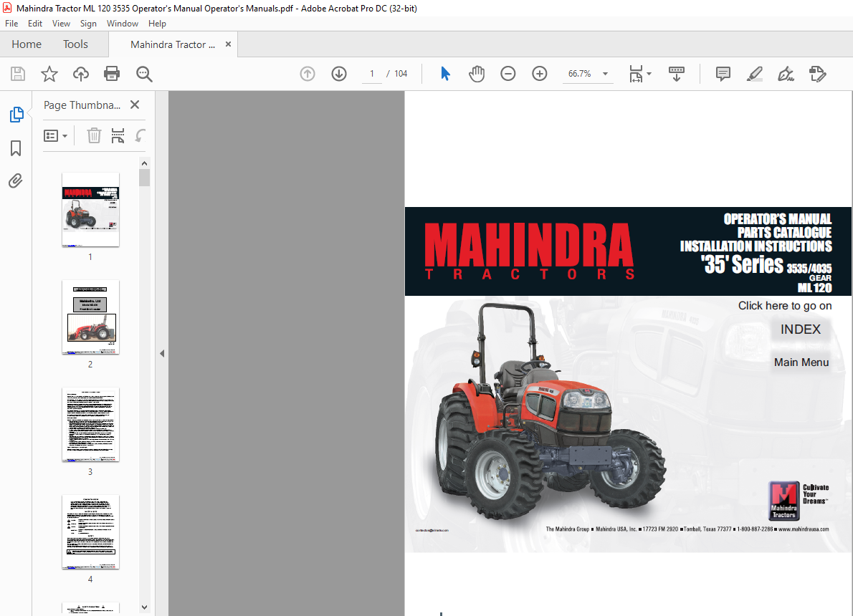Click the print pages thumbnail icon
This screenshot has height=616, width=853.
[x=118, y=135]
